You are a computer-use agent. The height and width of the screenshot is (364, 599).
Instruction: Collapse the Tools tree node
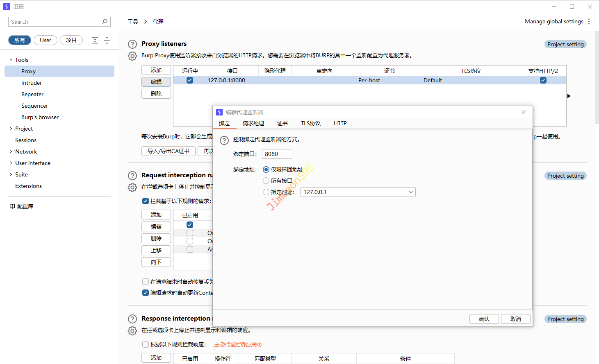(x=11, y=60)
